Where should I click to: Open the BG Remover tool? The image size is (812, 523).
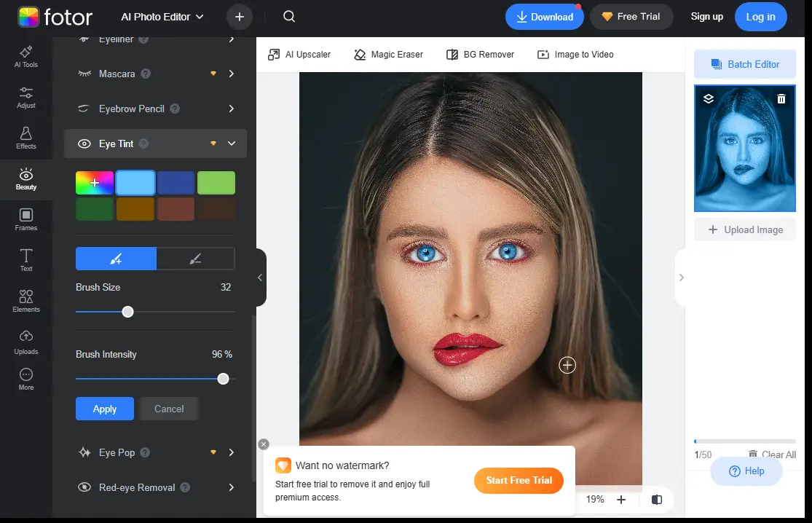click(x=480, y=55)
